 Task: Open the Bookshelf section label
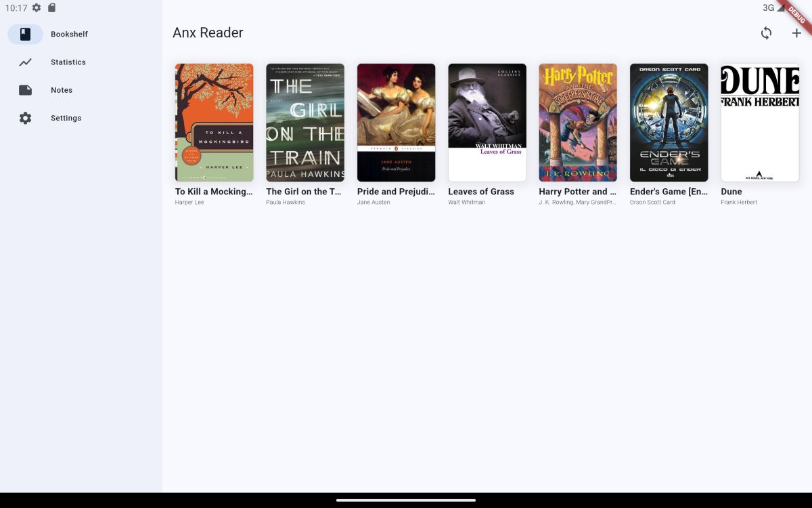(x=69, y=34)
